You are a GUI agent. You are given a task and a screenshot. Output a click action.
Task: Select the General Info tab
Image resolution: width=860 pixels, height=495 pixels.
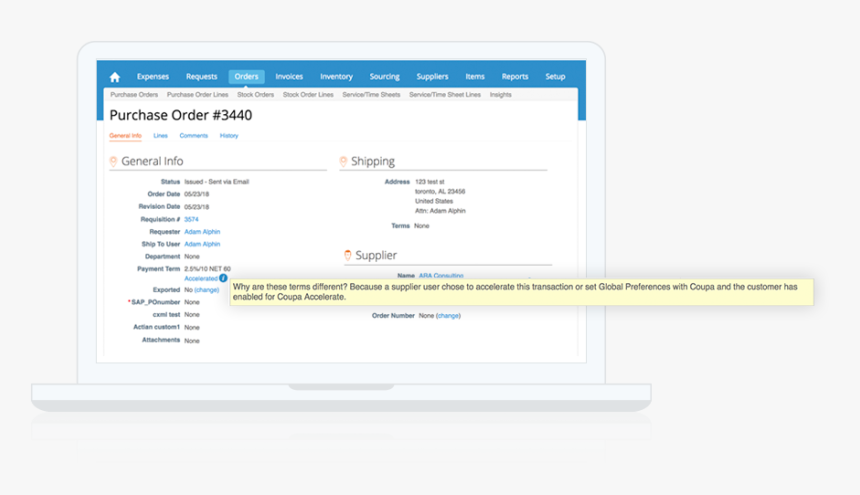pos(125,135)
